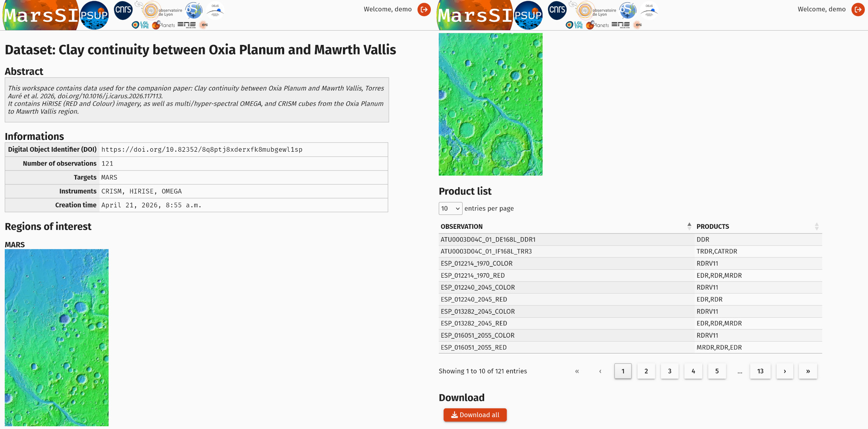Viewport: 868px width, 429px height.
Task: Click row ESP_012240_2045_RED
Action: click(630, 300)
